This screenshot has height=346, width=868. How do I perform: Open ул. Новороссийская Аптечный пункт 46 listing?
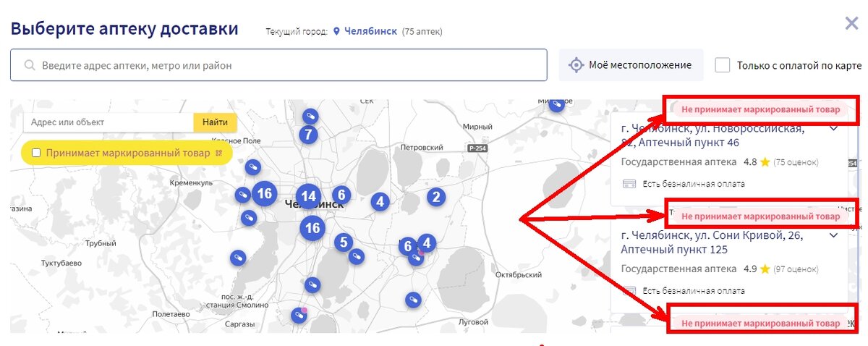(712, 135)
